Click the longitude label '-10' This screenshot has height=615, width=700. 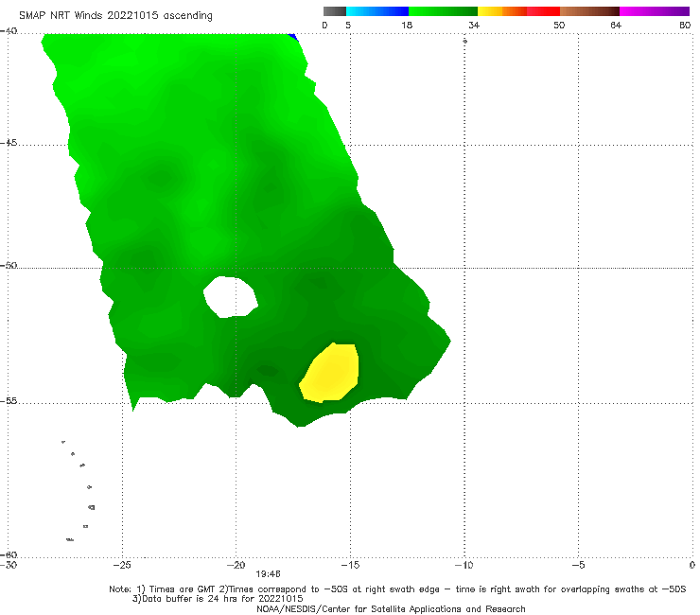[x=464, y=565]
